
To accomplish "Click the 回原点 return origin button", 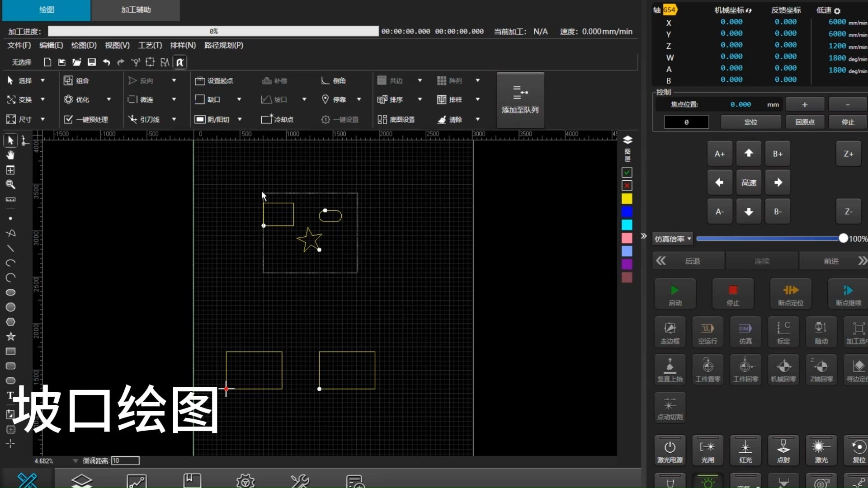I will [805, 122].
